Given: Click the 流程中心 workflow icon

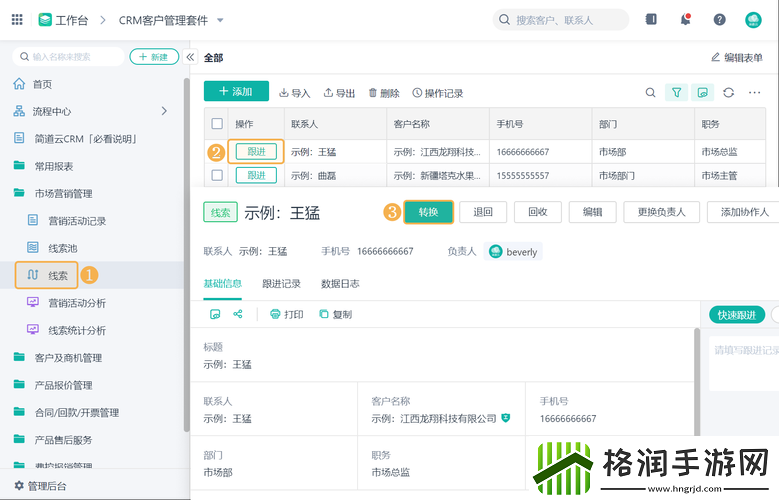Looking at the screenshot, I should point(19,111).
